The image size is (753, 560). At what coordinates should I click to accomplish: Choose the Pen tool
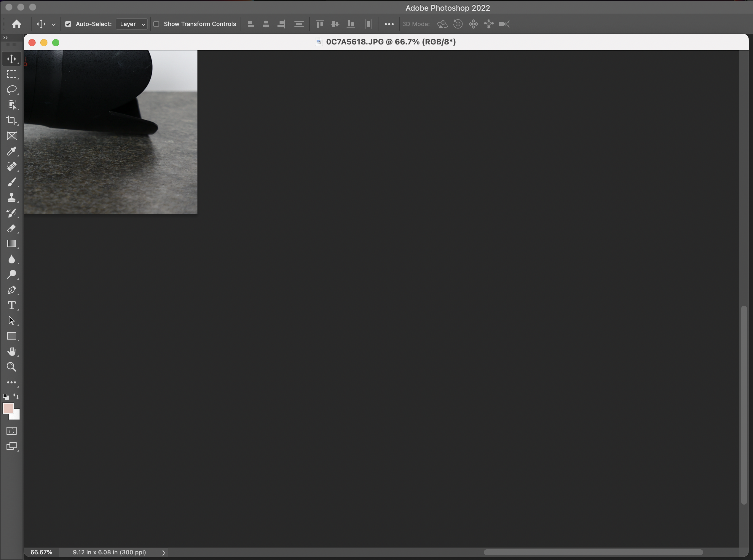(x=12, y=290)
